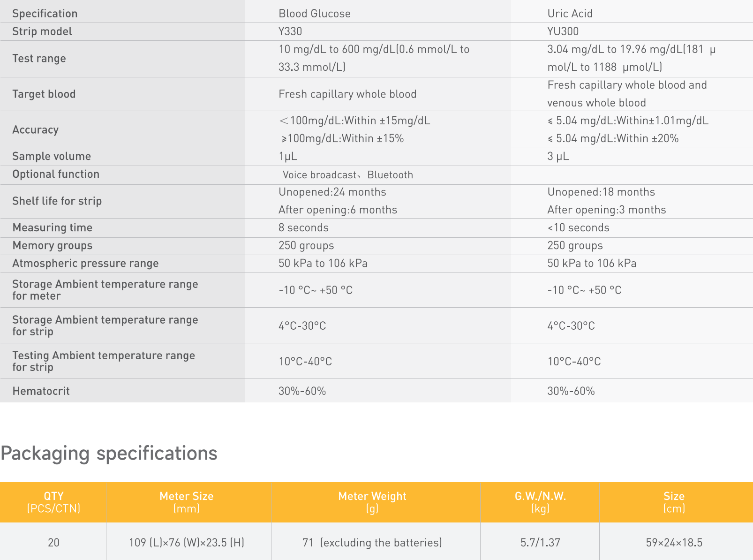
Task: Click the Packaging specifications heading
Action: pos(109,454)
